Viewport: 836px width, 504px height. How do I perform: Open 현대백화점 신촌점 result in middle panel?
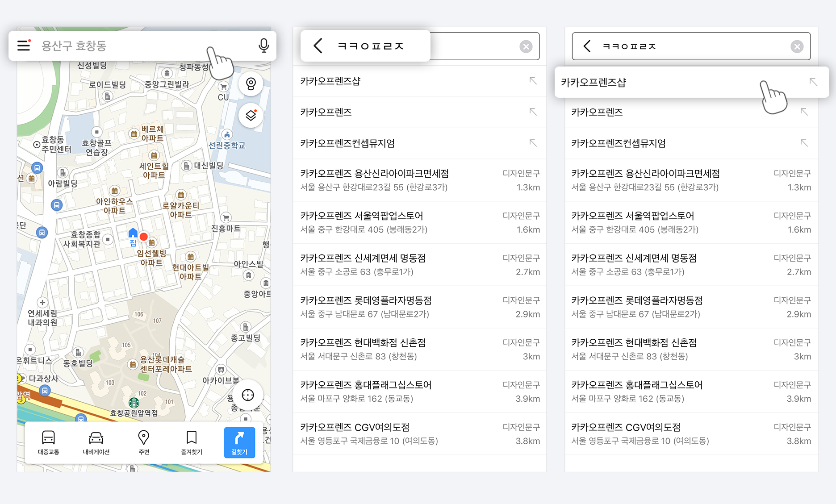[419, 349]
